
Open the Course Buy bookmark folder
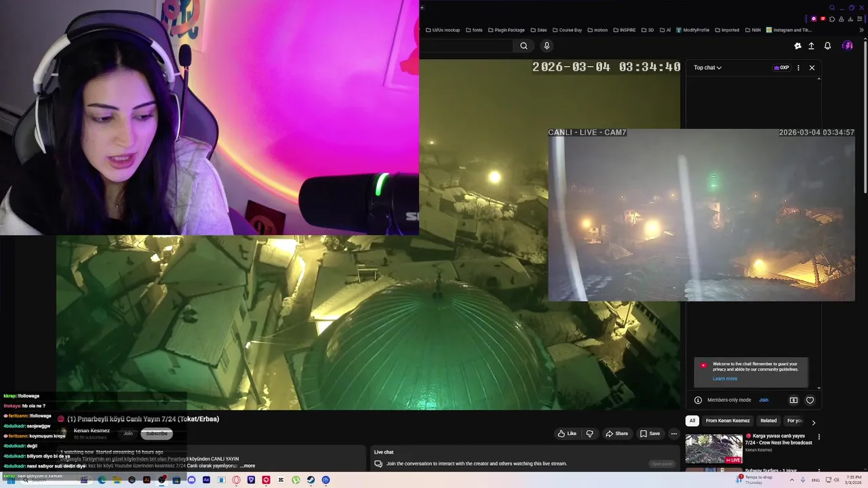[x=567, y=30]
